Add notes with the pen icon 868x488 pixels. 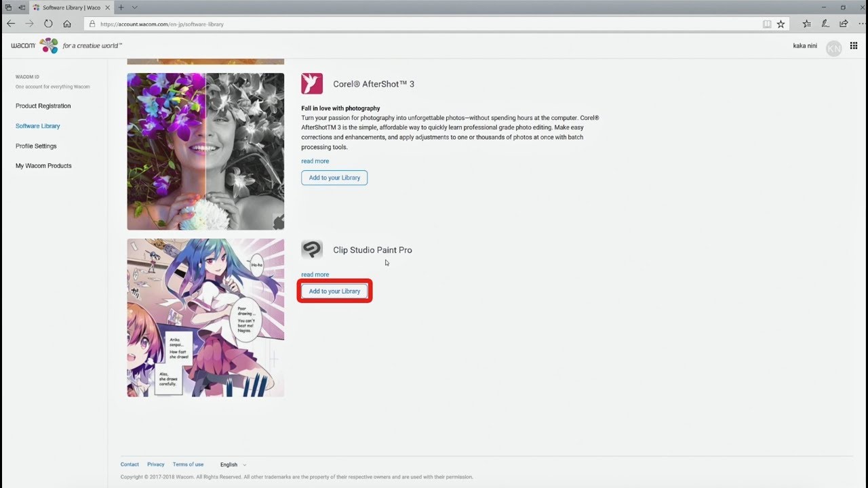825,24
